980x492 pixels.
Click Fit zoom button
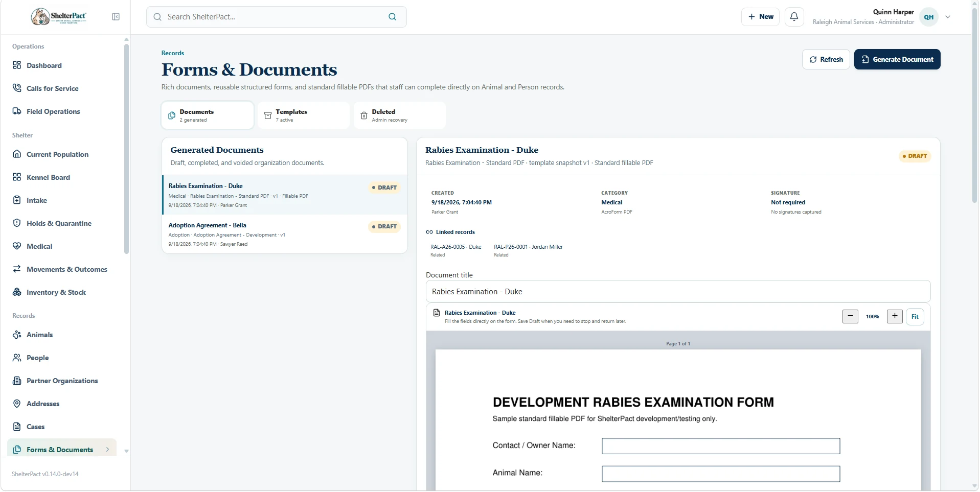pos(915,317)
